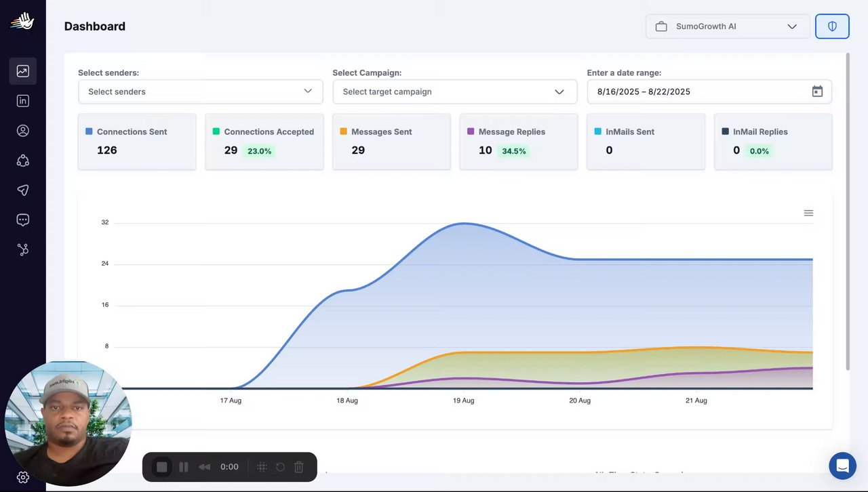The width and height of the screenshot is (868, 492).
Task: Click the date range input field
Action: pyautogui.click(x=709, y=91)
